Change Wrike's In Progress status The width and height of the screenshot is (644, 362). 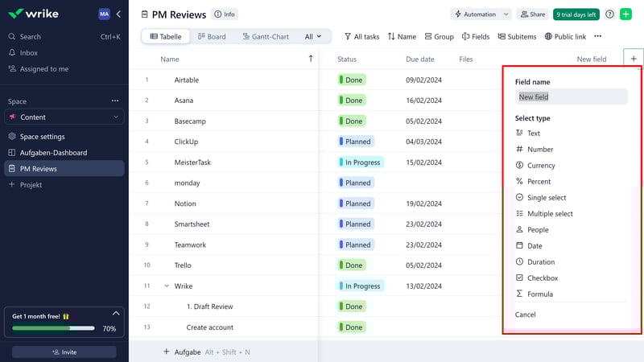click(x=360, y=286)
